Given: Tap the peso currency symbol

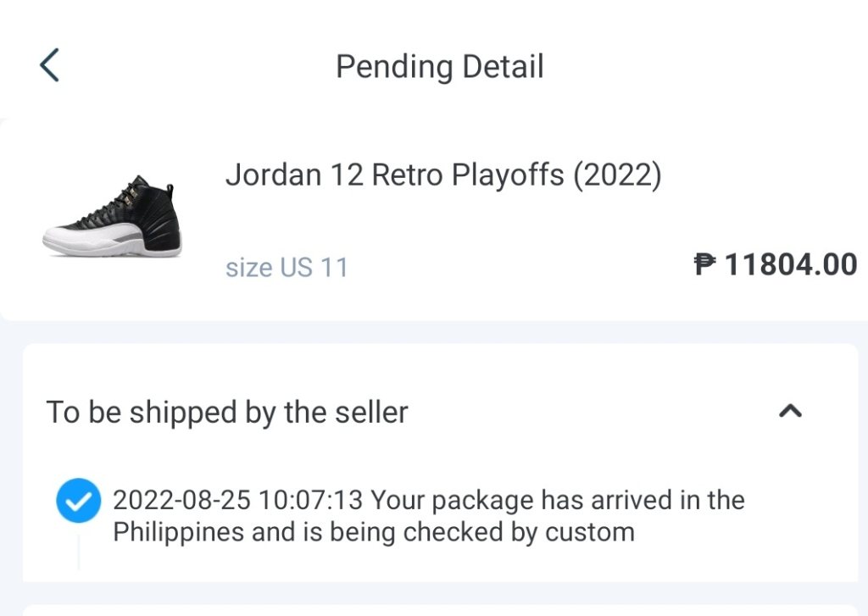Looking at the screenshot, I should pos(705,265).
